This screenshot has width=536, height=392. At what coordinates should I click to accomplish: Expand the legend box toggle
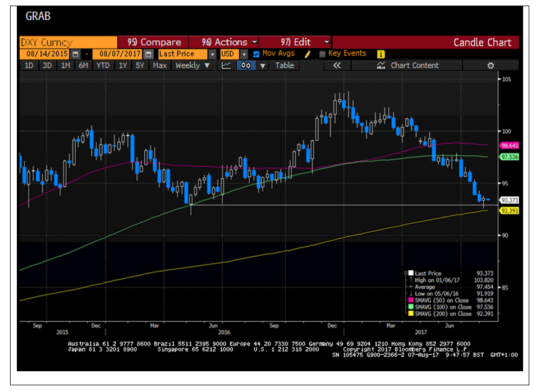pos(406,273)
